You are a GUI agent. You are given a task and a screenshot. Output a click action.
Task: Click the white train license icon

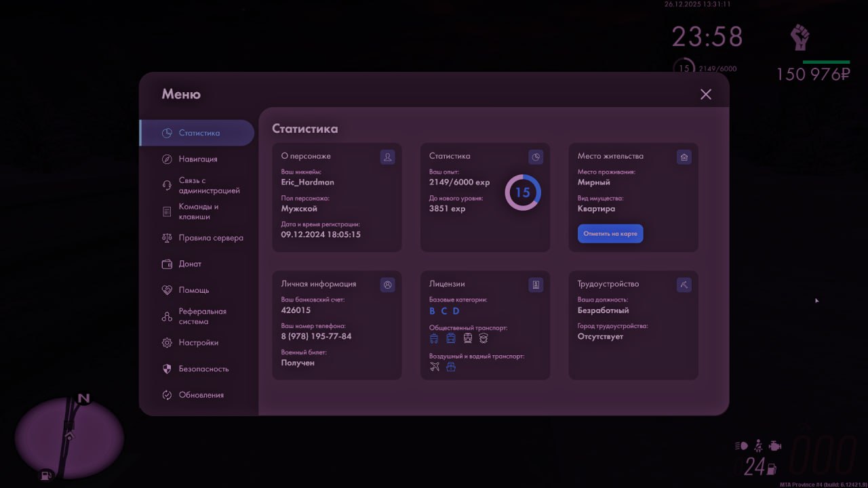[467, 338]
